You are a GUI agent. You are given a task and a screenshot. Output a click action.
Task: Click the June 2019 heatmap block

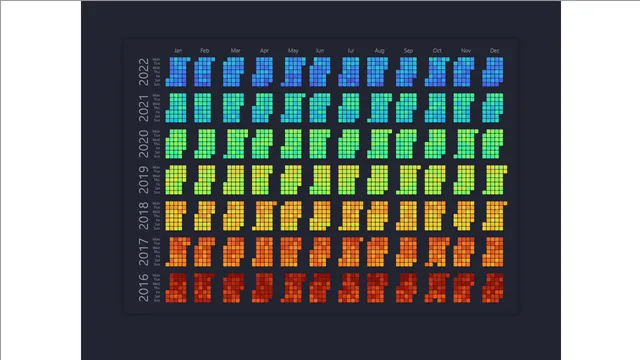(x=320, y=180)
